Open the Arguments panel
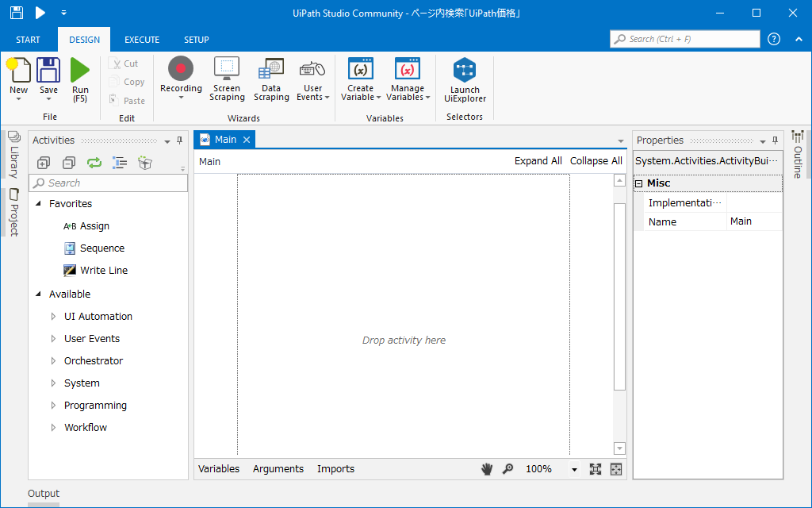Screen dimensions: 812x508 coord(278,468)
